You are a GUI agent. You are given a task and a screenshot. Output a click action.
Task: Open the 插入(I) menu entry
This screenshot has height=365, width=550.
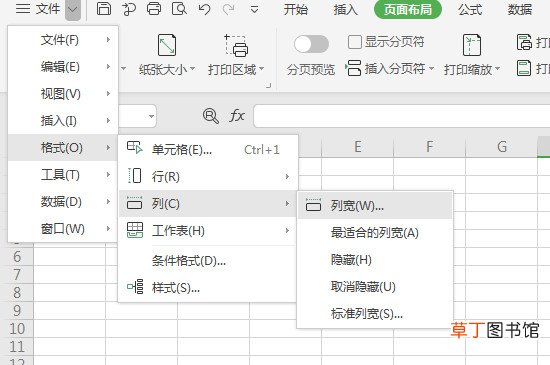(63, 121)
